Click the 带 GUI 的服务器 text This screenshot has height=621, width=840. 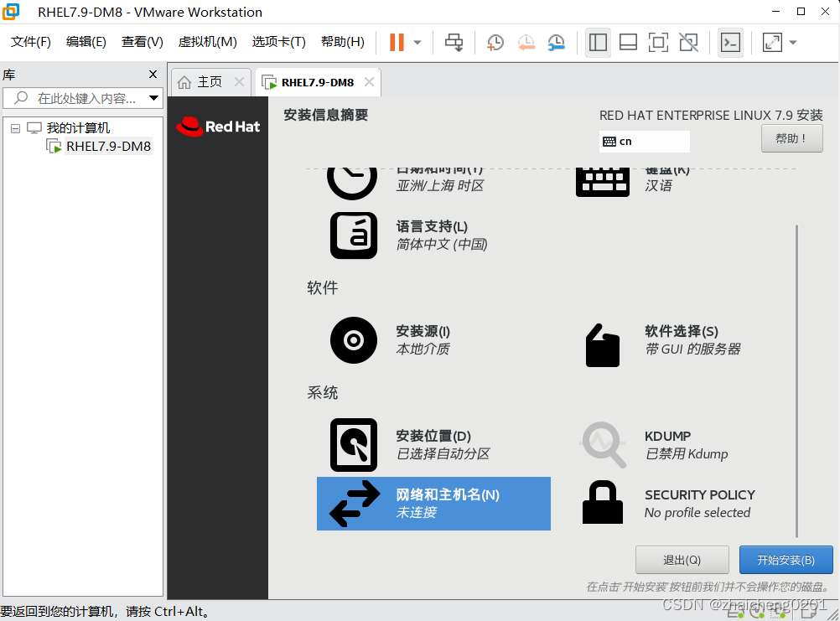(x=692, y=349)
